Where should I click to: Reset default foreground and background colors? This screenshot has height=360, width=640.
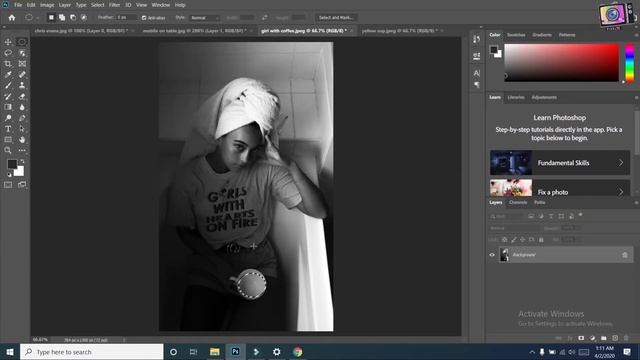9,174
